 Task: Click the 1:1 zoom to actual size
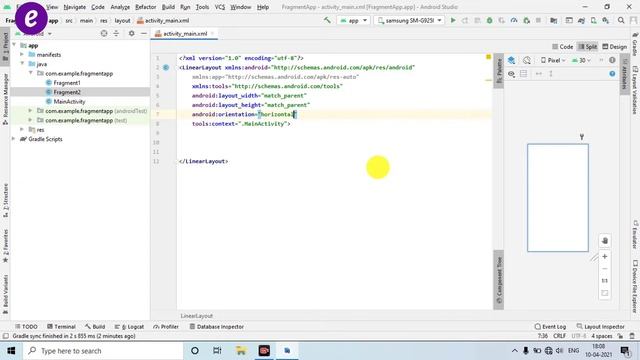[x=605, y=280]
